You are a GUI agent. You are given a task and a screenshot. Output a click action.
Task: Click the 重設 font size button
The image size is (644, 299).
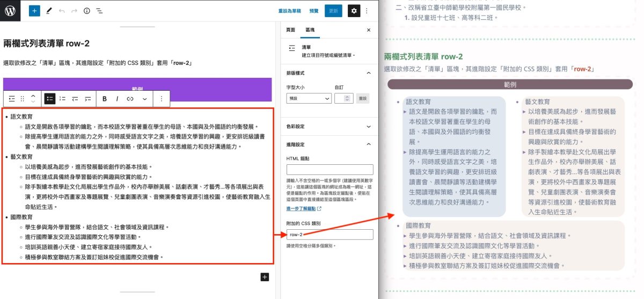tap(363, 98)
